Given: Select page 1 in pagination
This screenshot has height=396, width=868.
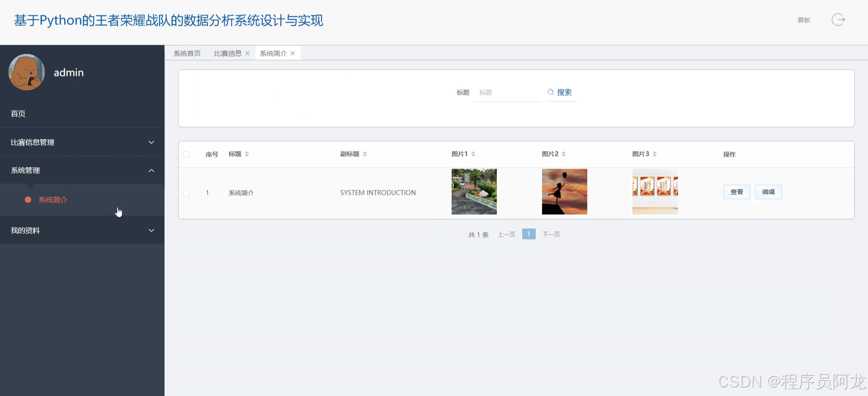Looking at the screenshot, I should [x=528, y=234].
